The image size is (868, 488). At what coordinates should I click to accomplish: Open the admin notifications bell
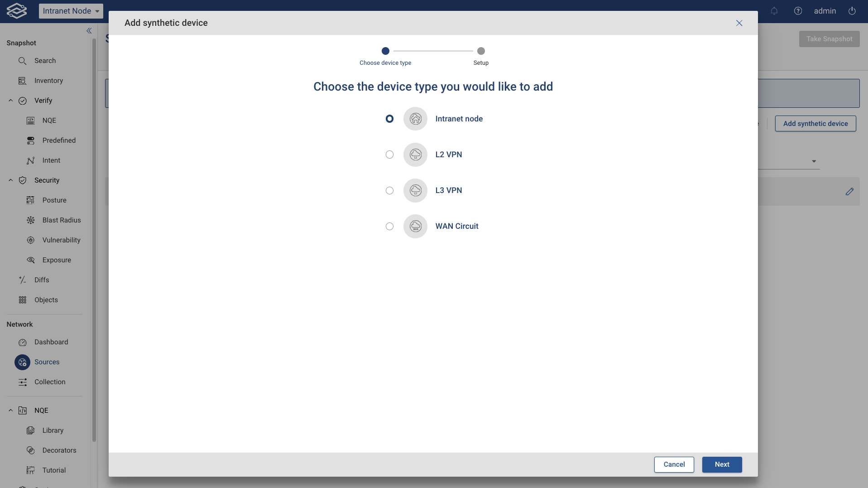[774, 11]
